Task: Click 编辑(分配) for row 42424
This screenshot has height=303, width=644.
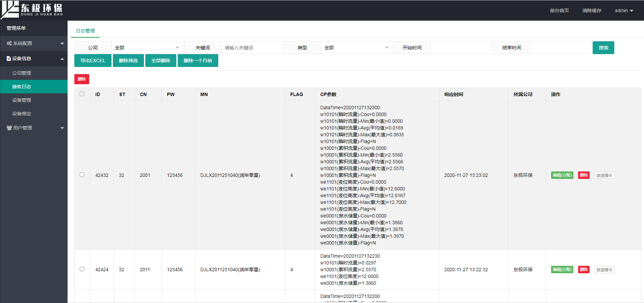Action: (562, 270)
